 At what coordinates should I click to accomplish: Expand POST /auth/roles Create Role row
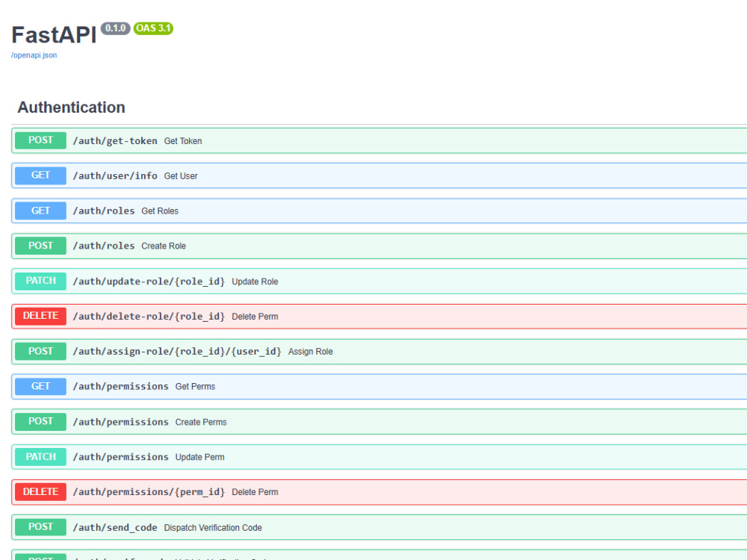(x=379, y=246)
